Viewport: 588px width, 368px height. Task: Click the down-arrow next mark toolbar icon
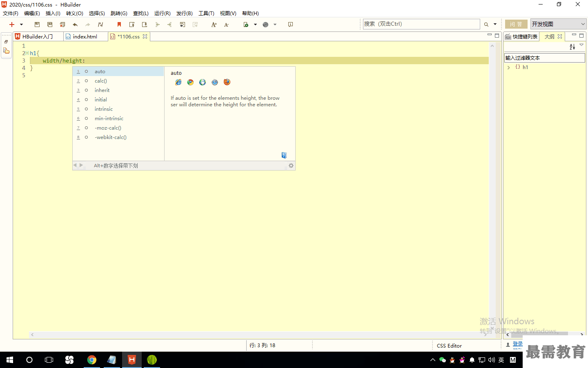coord(145,25)
